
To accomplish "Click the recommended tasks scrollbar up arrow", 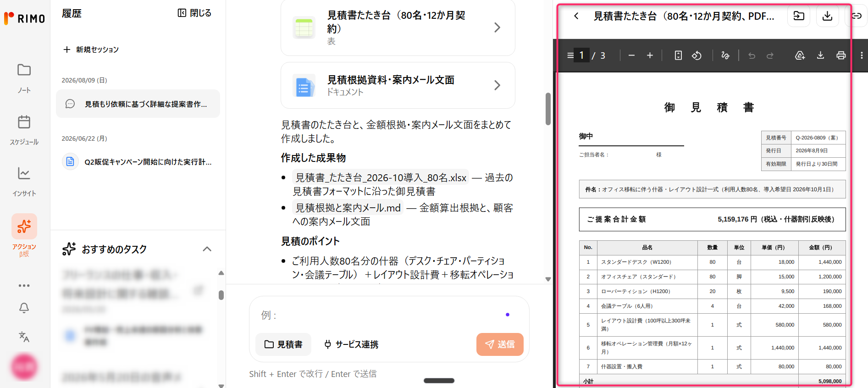I will pos(221,273).
